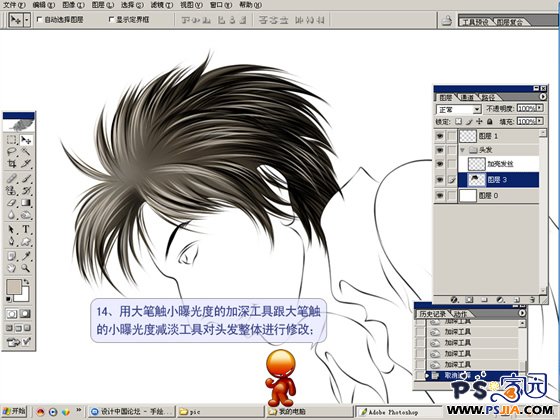The width and height of the screenshot is (560, 420).
Task: Select the Eraser tool
Action: coord(12,203)
